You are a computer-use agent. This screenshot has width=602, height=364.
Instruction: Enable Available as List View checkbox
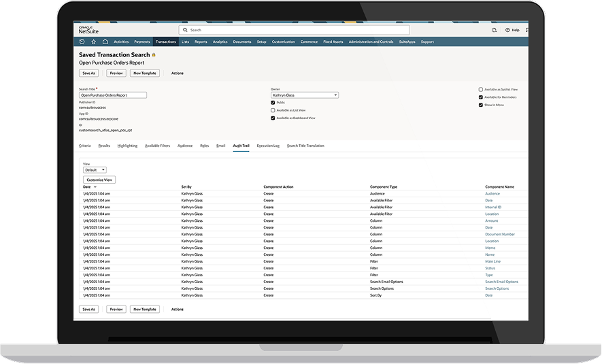point(273,110)
